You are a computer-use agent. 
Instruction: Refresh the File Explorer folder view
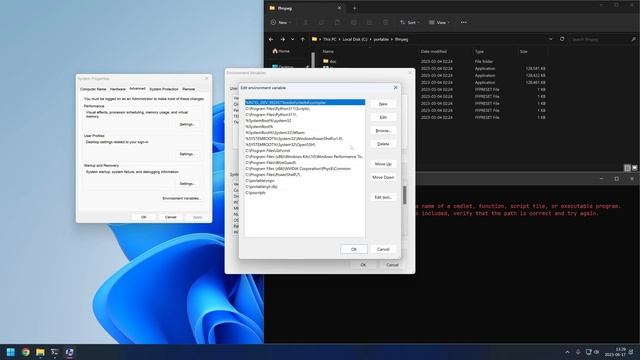tap(562, 39)
